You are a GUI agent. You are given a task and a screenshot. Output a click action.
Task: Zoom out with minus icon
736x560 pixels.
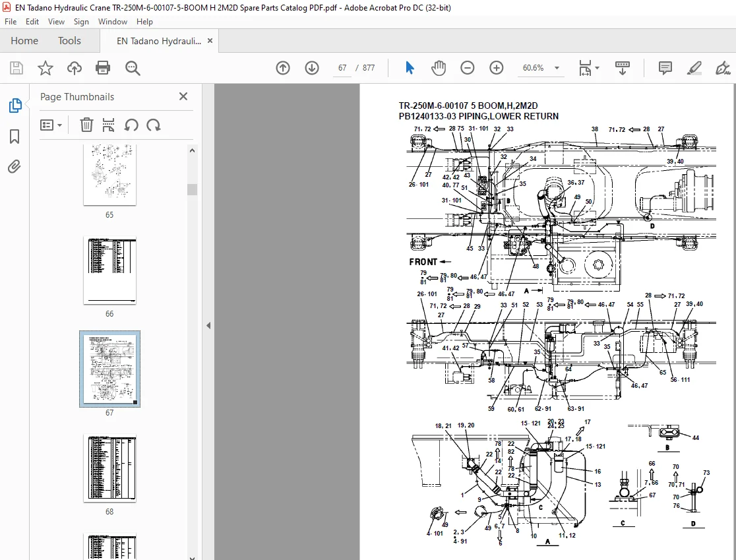pos(467,68)
